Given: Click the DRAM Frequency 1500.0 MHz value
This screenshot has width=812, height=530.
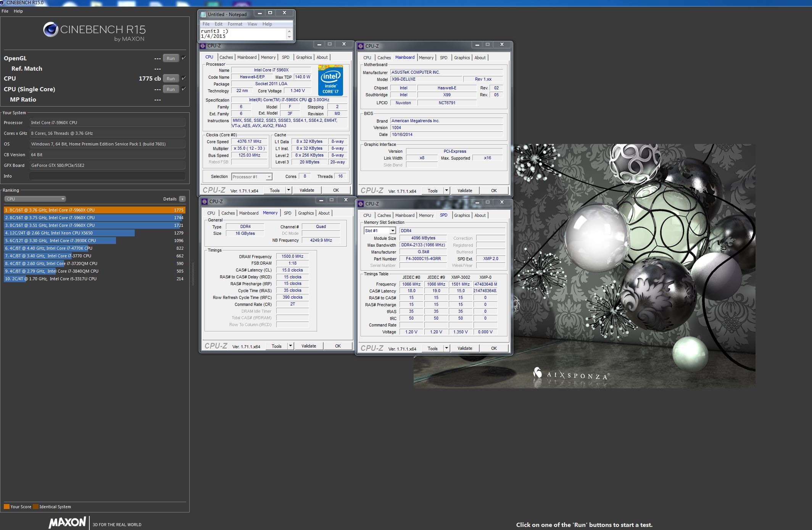Looking at the screenshot, I should point(292,256).
